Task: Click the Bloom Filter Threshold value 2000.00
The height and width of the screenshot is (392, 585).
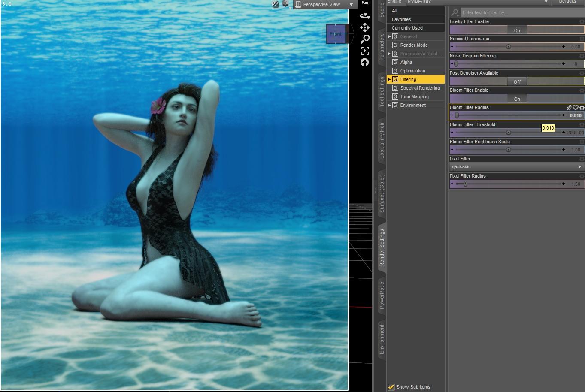Action: tap(575, 133)
